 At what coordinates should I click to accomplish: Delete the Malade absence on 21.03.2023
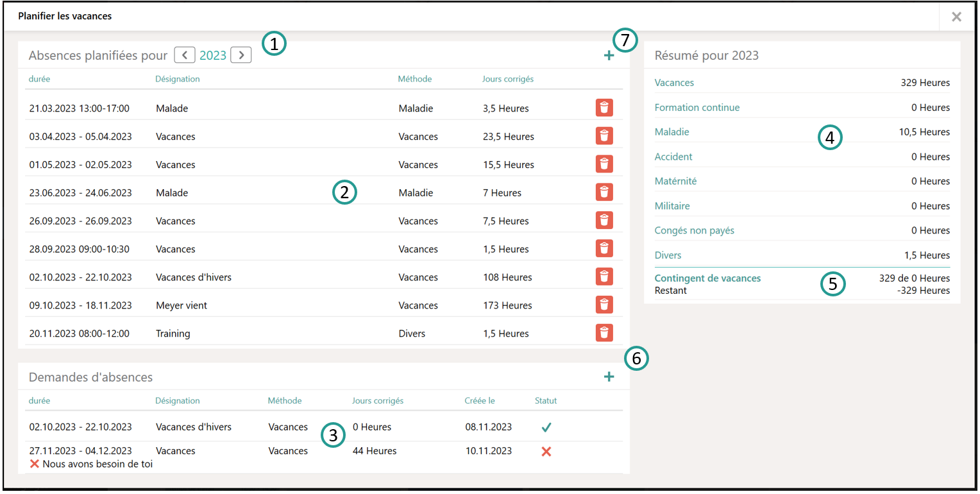pyautogui.click(x=604, y=108)
